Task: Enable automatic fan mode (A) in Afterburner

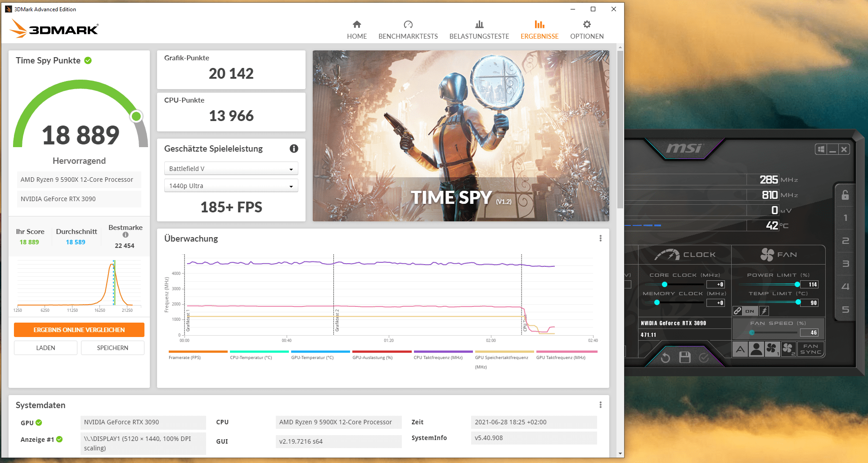Action: click(x=740, y=349)
